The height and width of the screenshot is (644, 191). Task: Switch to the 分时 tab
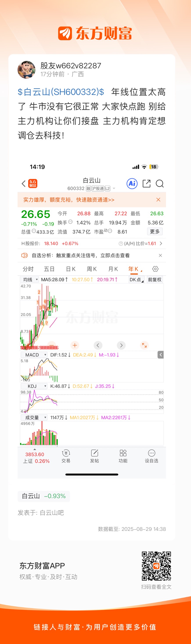28,269
